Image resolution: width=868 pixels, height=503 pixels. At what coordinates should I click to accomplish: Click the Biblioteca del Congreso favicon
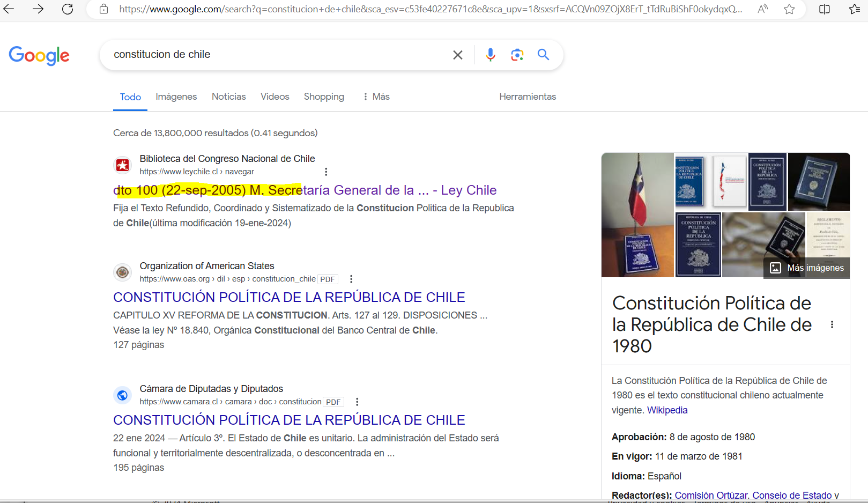click(x=123, y=165)
